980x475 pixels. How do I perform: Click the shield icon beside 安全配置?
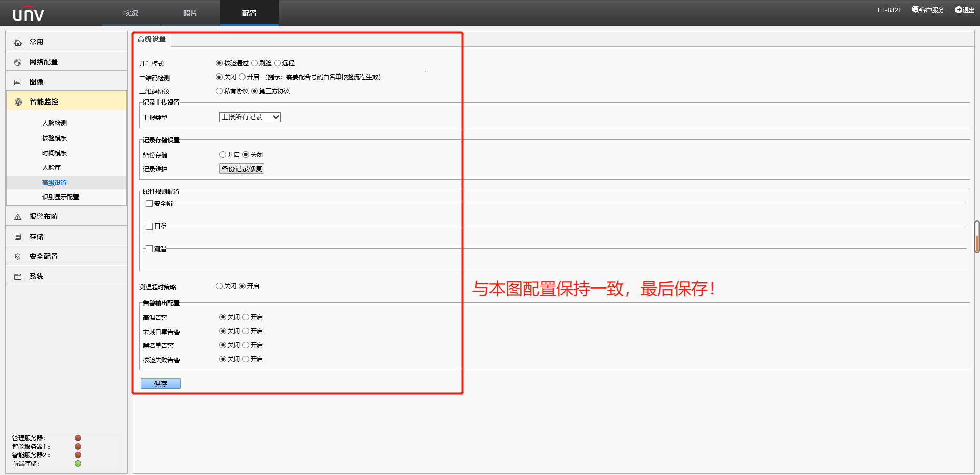18,257
